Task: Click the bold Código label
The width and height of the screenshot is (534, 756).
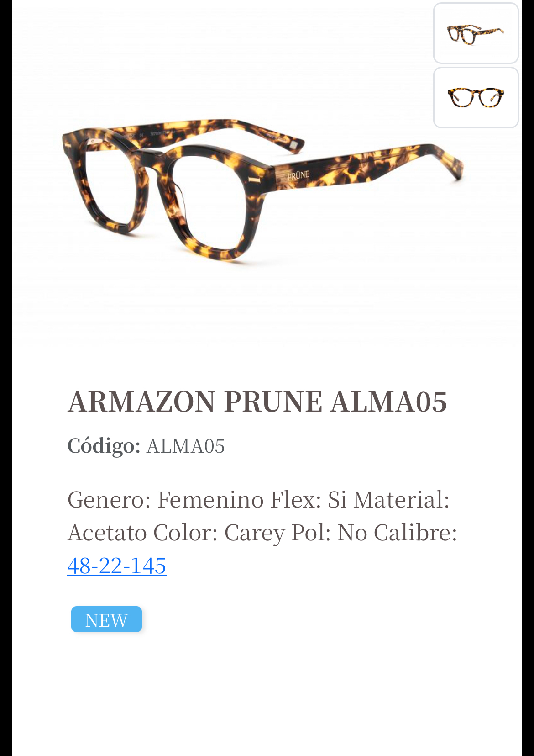Action: point(104,446)
